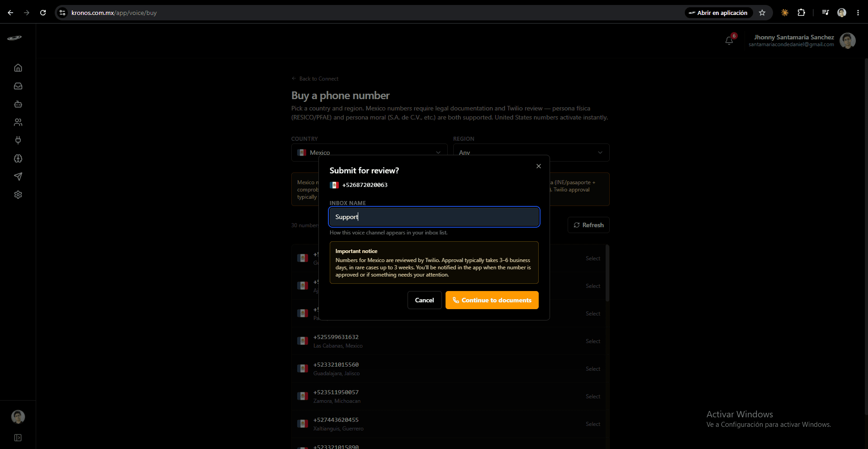Image resolution: width=868 pixels, height=449 pixels.
Task: Open the Chrome profile avatar
Action: click(x=842, y=13)
